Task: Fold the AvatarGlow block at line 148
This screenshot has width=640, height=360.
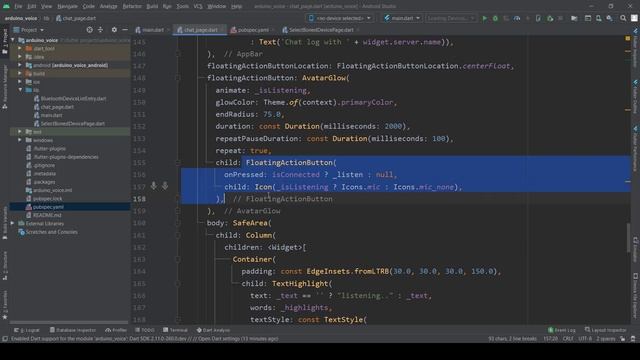Action: [x=178, y=78]
